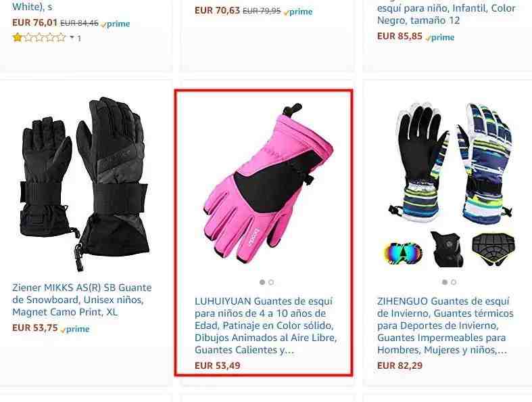The height and width of the screenshot is (402, 532).
Task: Open the esquí para niño Color Negro link
Action: point(446,14)
